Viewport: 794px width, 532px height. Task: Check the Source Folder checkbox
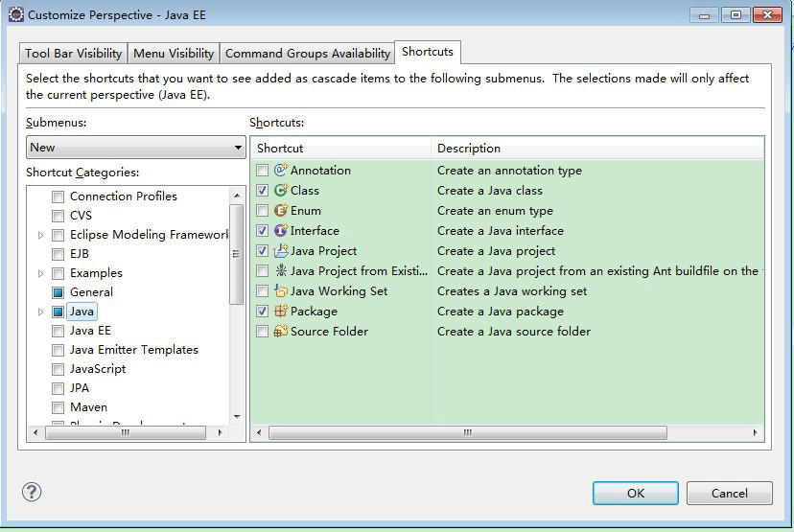tap(263, 332)
